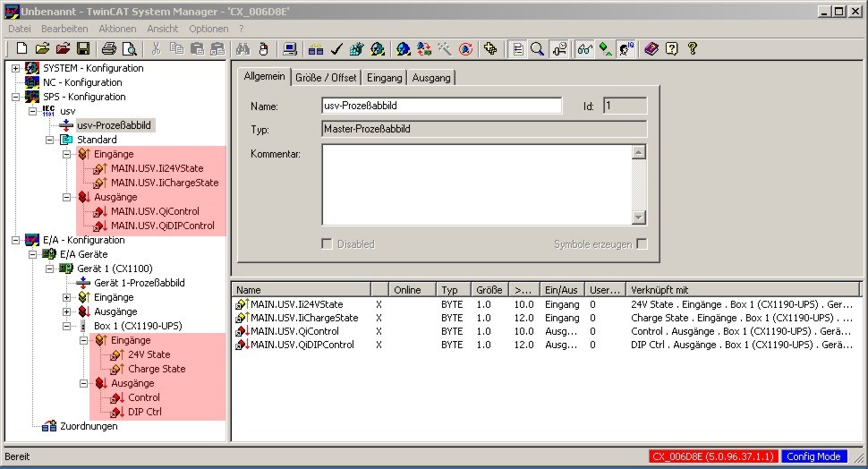This screenshot has width=868, height=469.
Task: Select the MAIN.USV.QiControl table row
Action: click(x=545, y=331)
